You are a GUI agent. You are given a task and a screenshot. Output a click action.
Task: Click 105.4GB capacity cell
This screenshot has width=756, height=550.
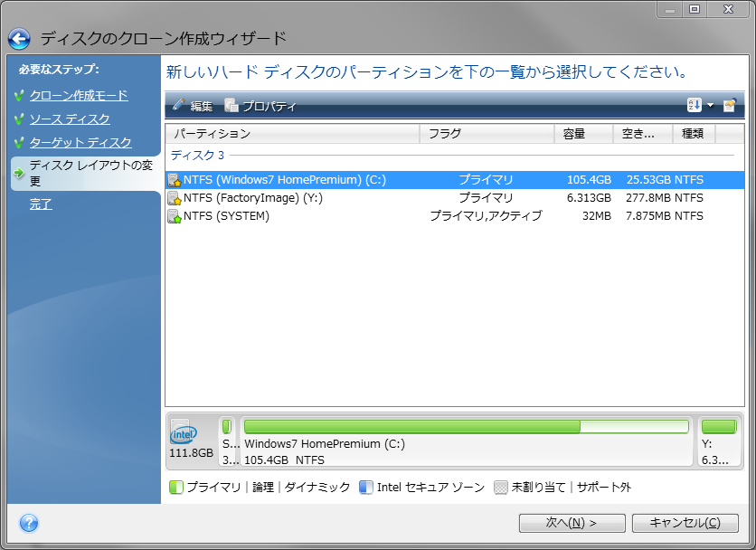coord(589,180)
